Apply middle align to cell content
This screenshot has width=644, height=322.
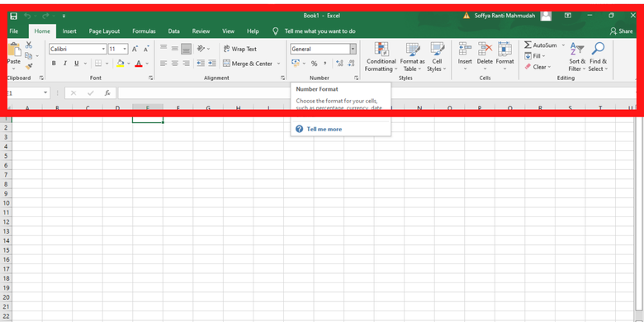175,49
